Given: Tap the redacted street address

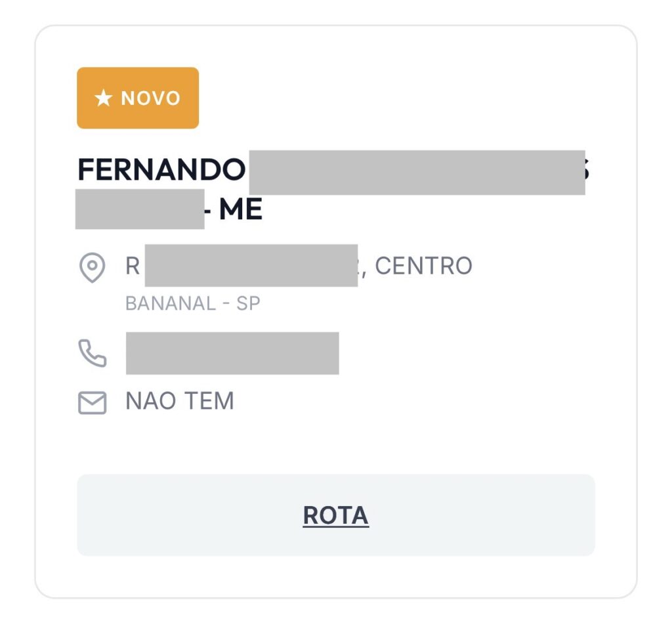Looking at the screenshot, I should (x=251, y=266).
